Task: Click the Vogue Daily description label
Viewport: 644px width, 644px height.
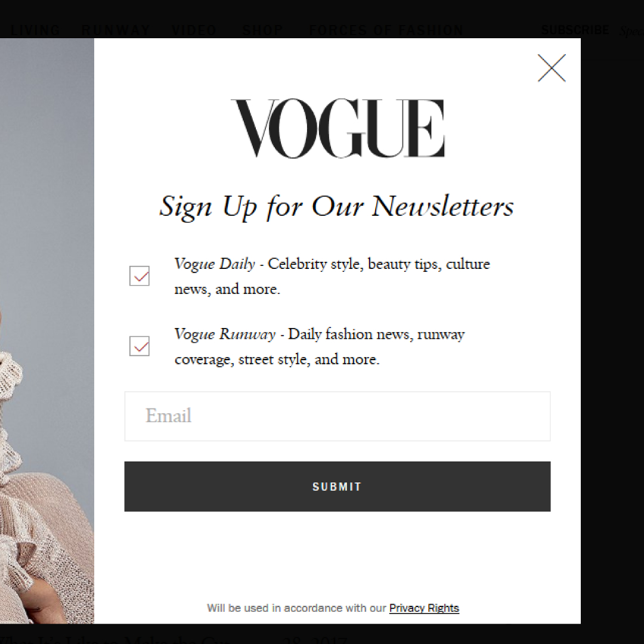Action: [332, 276]
